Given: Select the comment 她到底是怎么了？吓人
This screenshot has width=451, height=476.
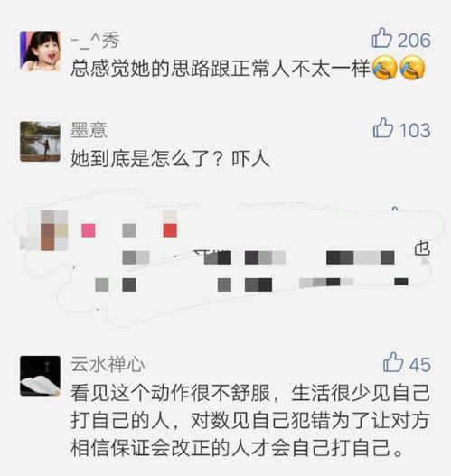Looking at the screenshot, I should pyautogui.click(x=170, y=158).
